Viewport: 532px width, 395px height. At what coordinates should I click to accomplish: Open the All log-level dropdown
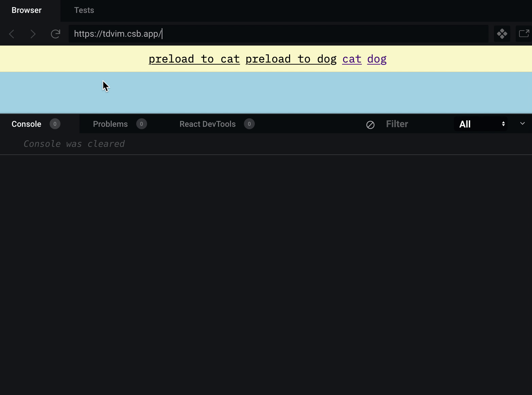click(481, 124)
